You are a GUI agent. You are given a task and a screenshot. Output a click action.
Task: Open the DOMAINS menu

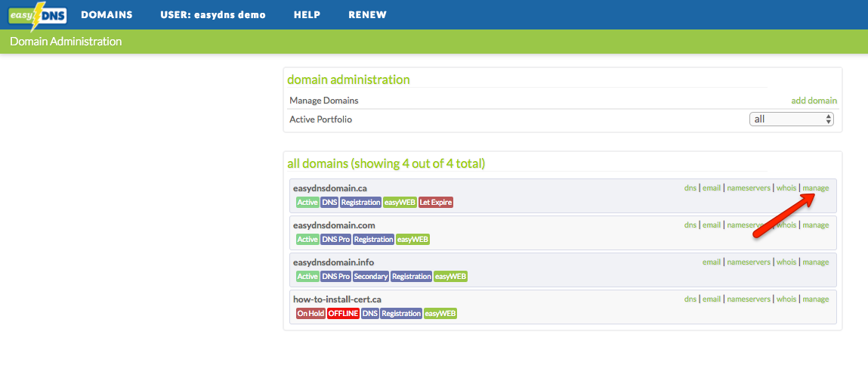pos(107,15)
